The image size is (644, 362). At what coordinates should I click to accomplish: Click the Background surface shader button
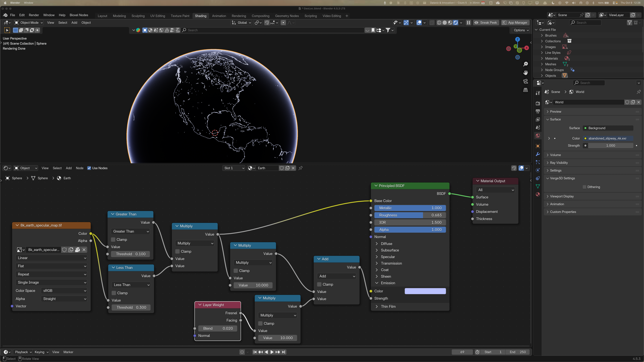608,128
